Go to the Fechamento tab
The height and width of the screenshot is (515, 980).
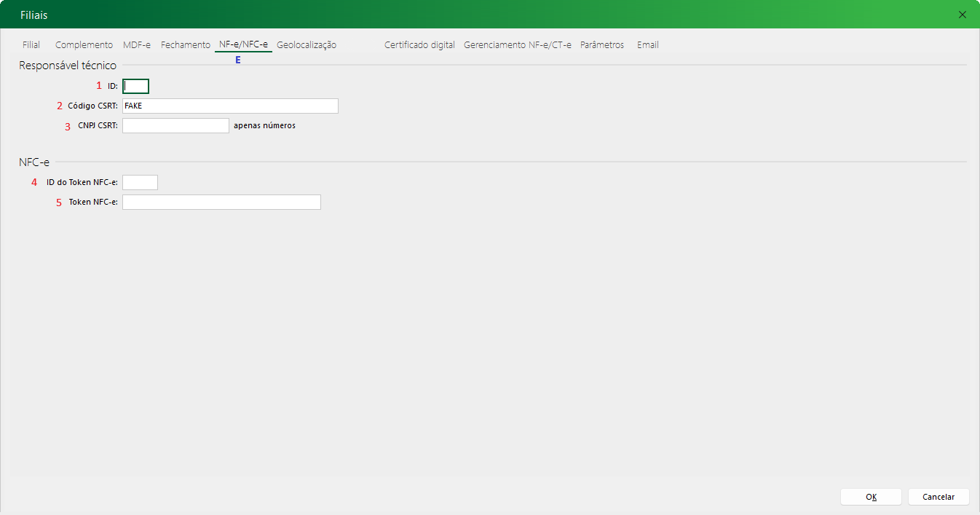click(x=185, y=45)
